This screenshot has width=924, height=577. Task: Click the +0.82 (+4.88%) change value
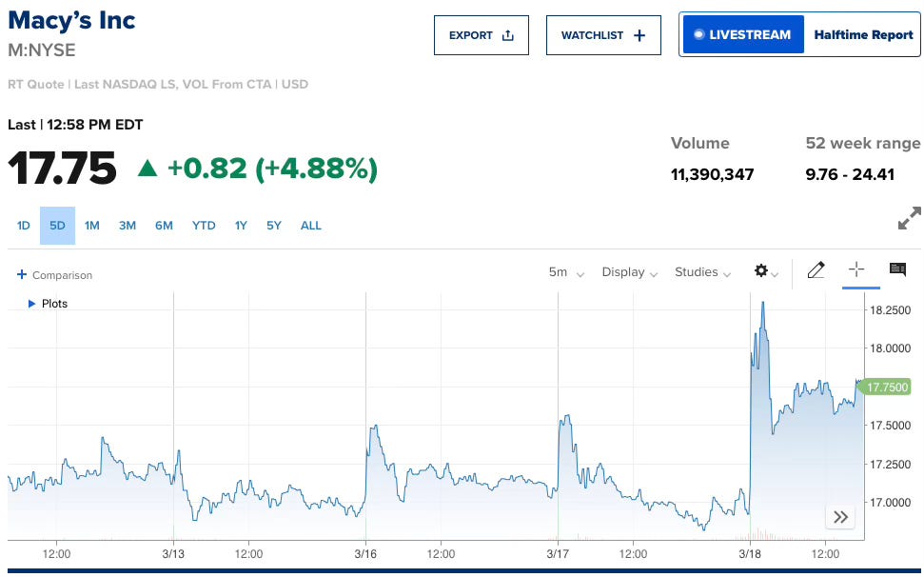272,169
